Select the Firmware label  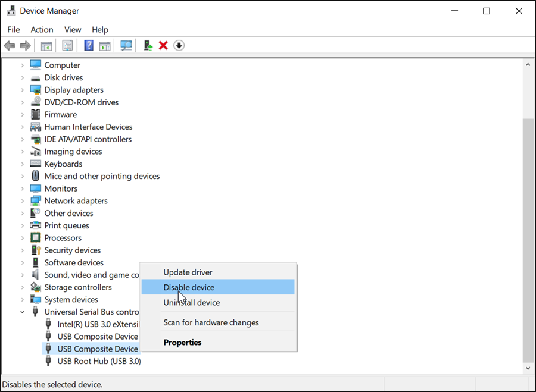tap(61, 114)
